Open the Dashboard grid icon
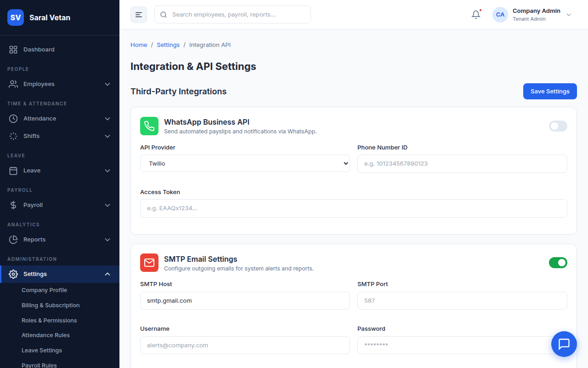This screenshot has height=368, width=588. click(13, 50)
